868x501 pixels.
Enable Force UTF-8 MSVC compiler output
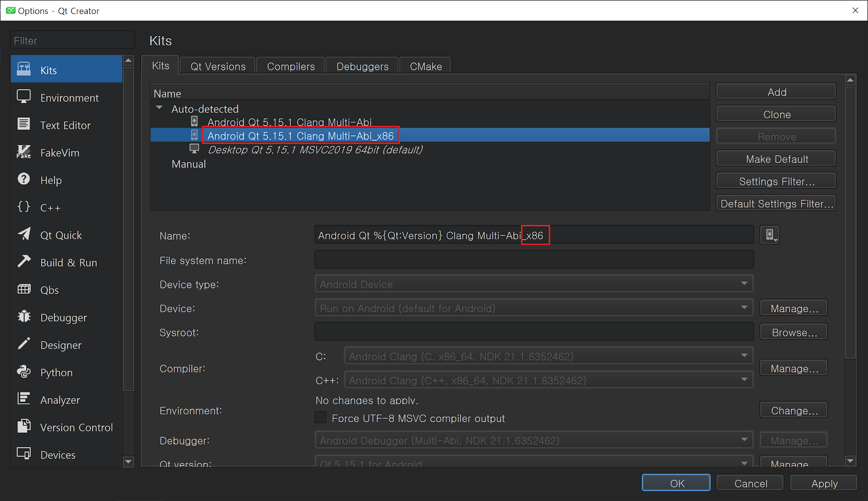(321, 418)
